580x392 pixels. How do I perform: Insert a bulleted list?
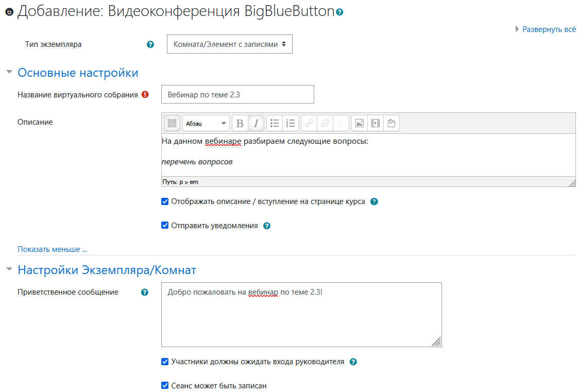click(275, 123)
